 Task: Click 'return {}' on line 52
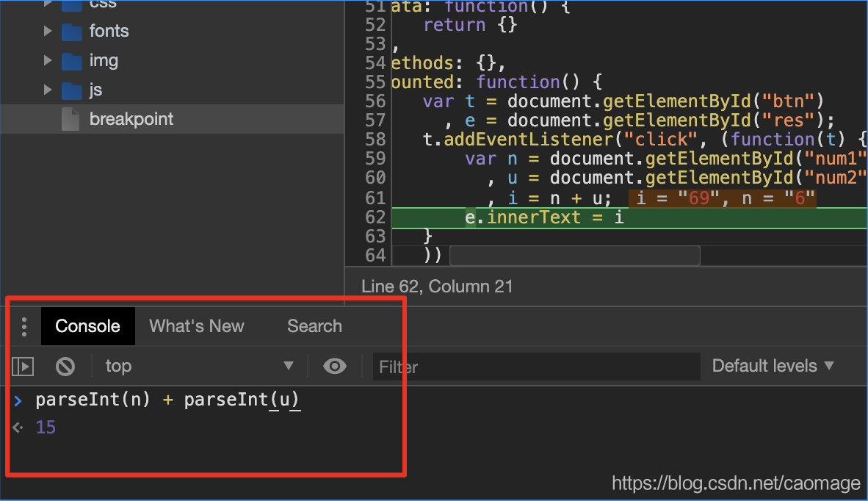tap(470, 25)
